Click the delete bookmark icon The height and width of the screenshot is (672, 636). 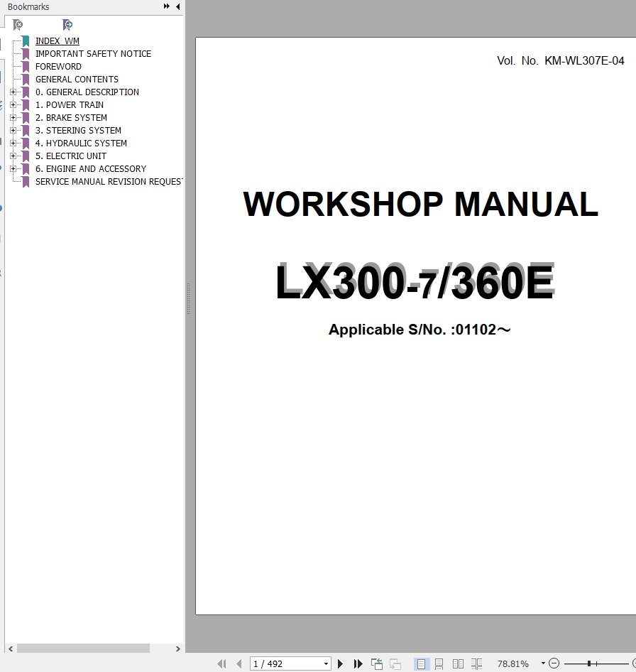click(18, 25)
